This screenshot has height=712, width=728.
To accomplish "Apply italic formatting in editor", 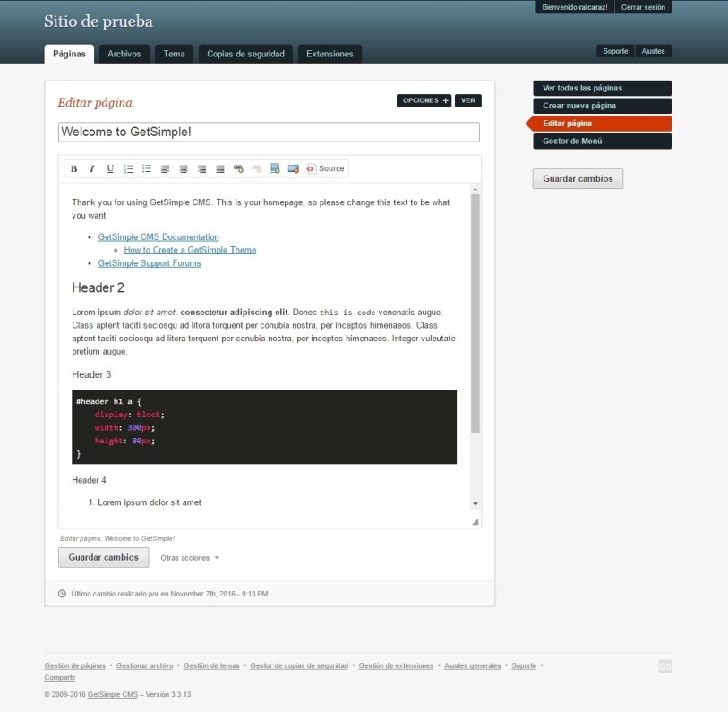I will [x=91, y=168].
